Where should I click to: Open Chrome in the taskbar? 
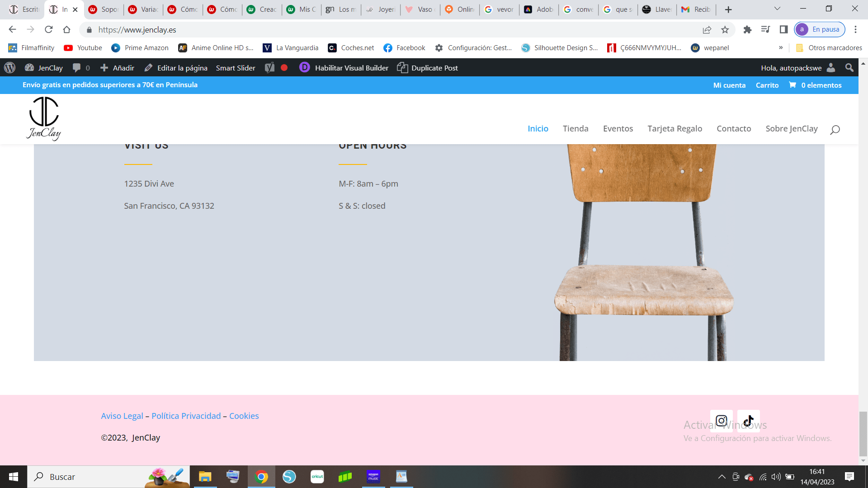261,477
